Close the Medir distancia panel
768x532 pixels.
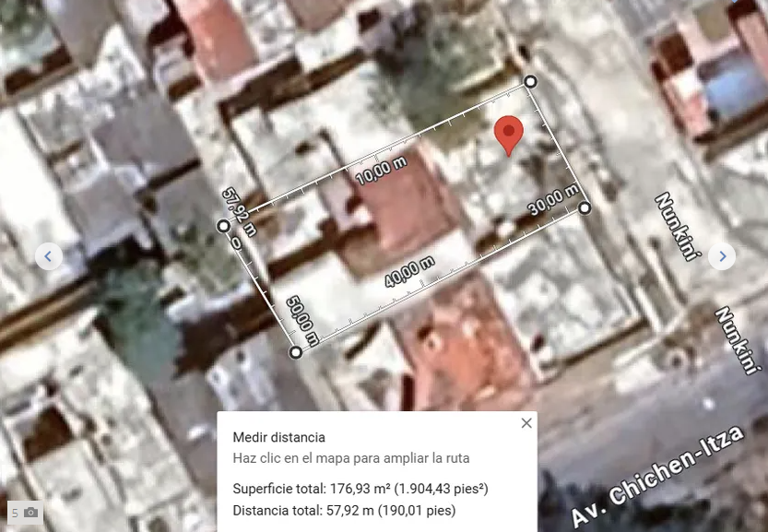coord(526,423)
